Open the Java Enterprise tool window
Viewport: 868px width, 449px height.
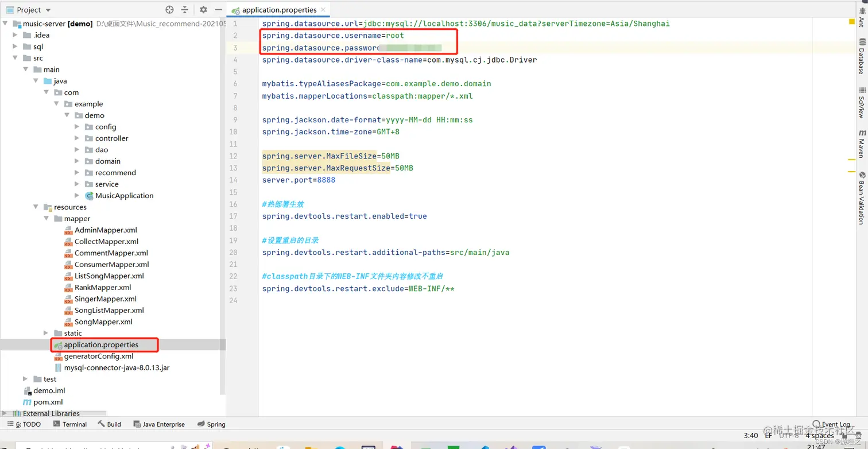159,424
